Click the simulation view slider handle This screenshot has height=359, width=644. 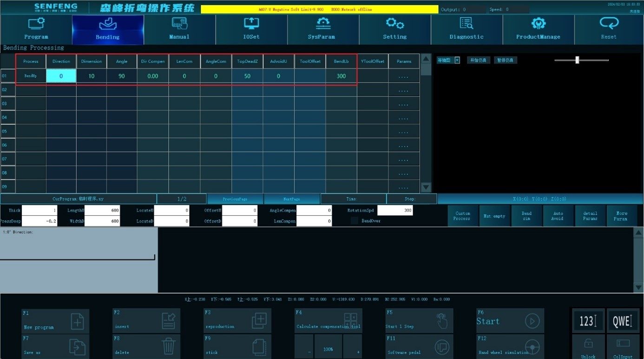coord(577,60)
